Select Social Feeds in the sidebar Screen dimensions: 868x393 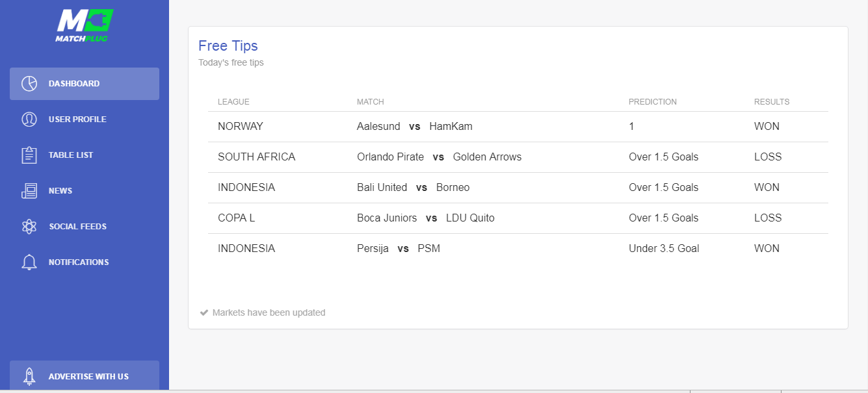tap(85, 227)
